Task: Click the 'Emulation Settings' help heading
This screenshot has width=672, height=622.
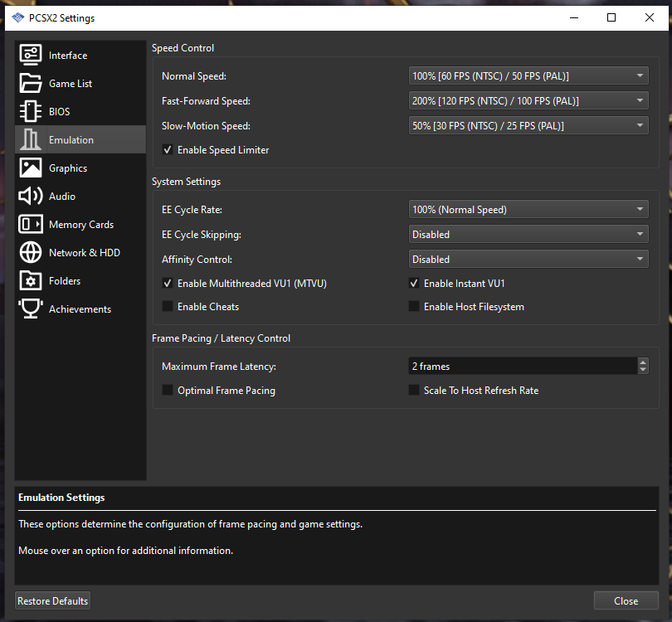Action: tap(61, 498)
